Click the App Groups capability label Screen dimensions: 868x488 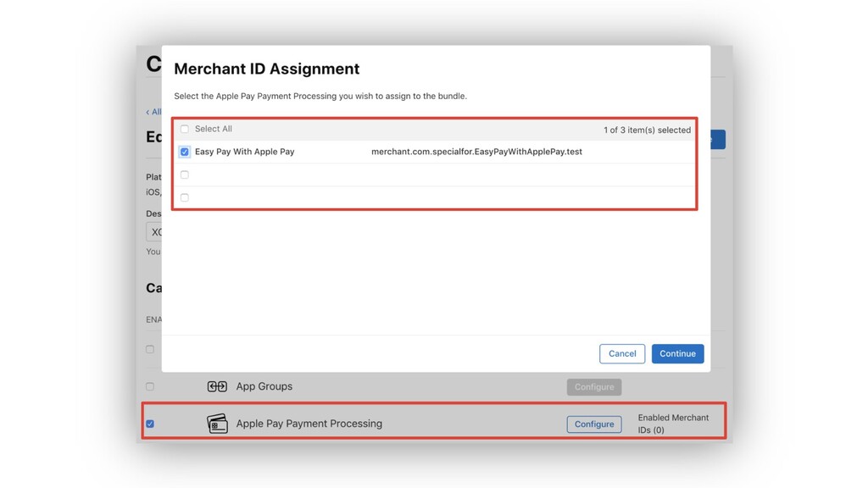264,386
